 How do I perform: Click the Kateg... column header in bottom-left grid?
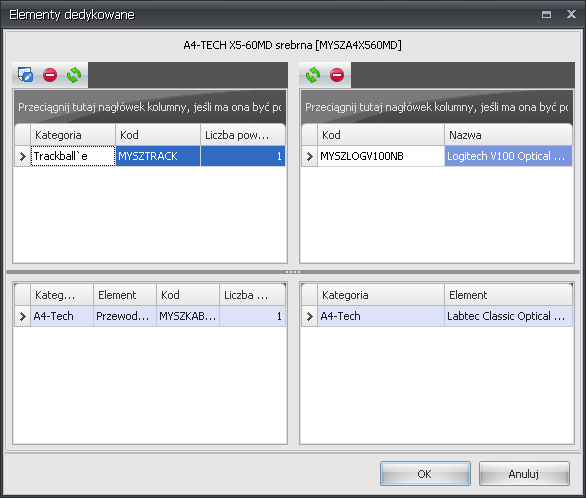click(62, 295)
